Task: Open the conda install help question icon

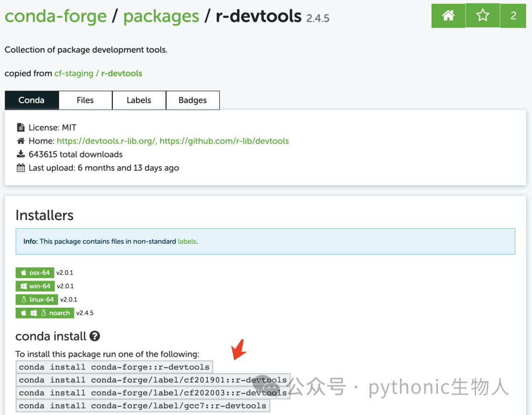Action: (x=95, y=336)
